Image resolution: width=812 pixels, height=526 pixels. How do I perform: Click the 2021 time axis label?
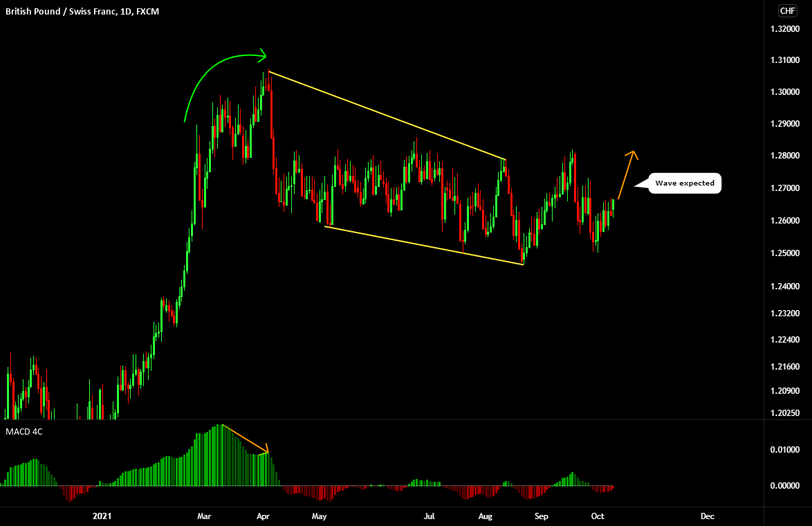point(102,516)
